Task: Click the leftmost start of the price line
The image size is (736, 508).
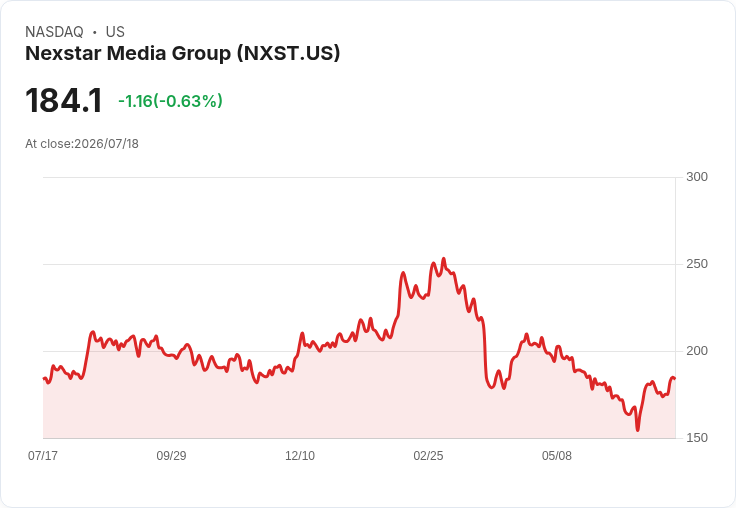Action: coord(44,378)
